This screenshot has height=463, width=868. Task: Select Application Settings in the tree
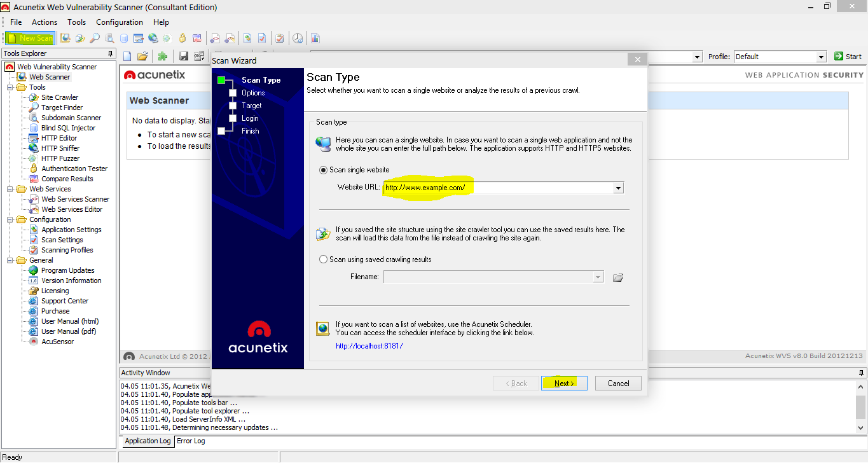tap(71, 230)
